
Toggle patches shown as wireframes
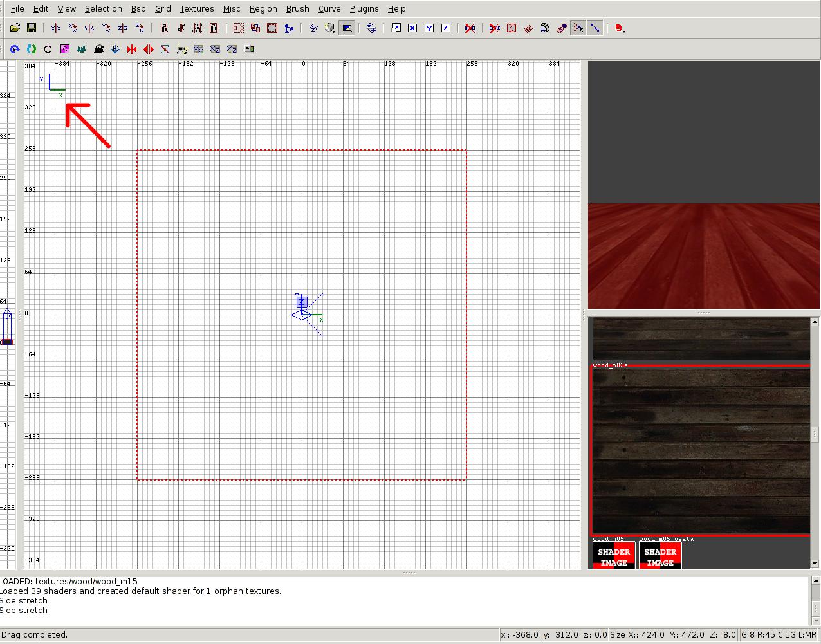(528, 28)
